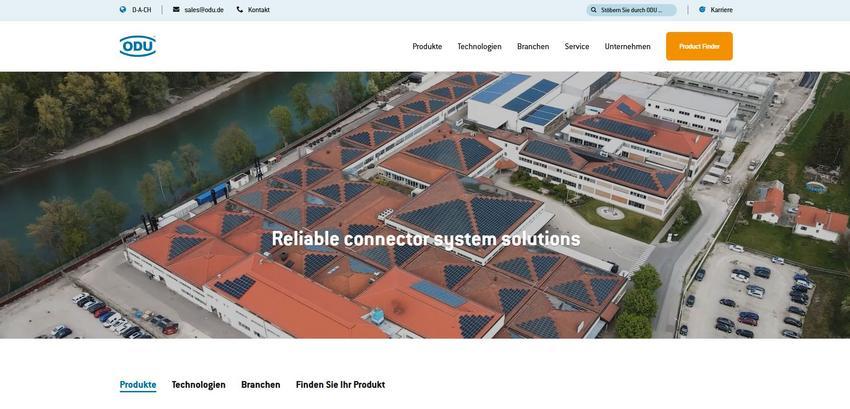Viewport: 850px width, 409px height.
Task: Select the Technologien tab below the hero
Action: [x=198, y=385]
